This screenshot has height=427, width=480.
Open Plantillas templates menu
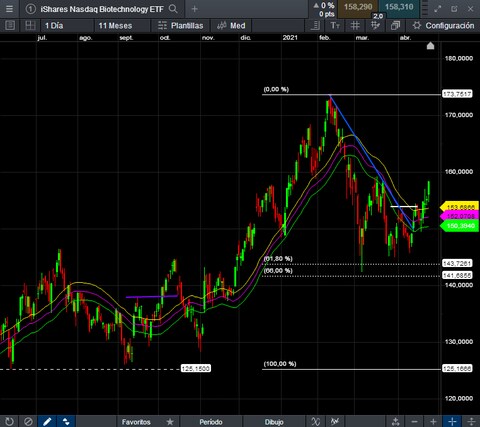(x=180, y=26)
